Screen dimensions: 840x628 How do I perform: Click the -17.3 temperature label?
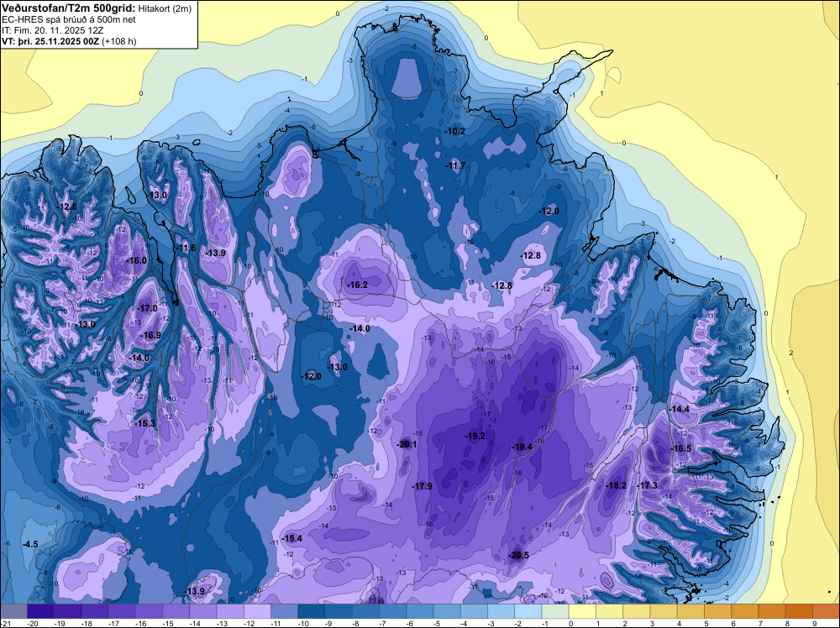[647, 485]
